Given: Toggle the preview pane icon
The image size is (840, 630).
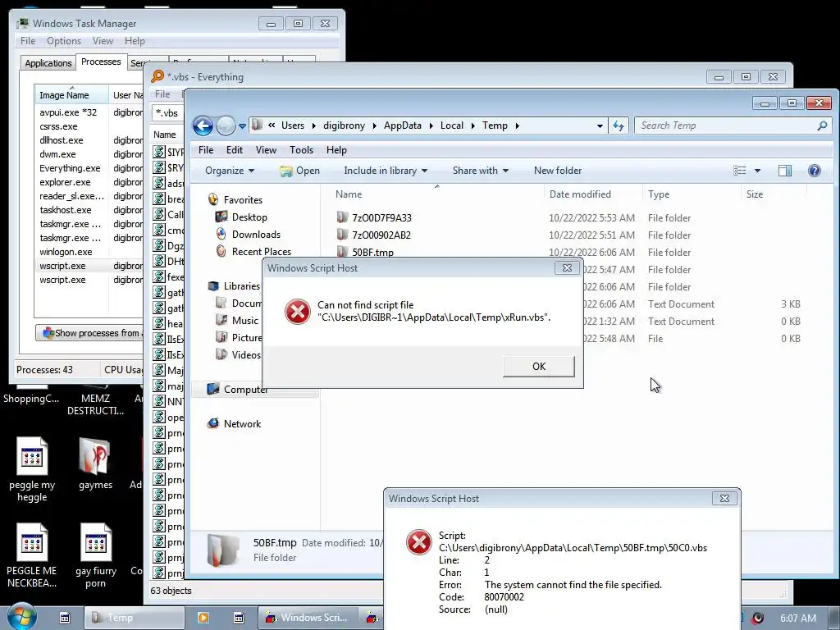Looking at the screenshot, I should click(x=785, y=171).
